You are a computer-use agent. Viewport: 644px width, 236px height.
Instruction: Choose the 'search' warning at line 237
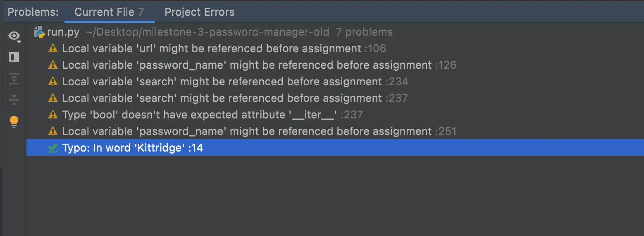click(222, 98)
